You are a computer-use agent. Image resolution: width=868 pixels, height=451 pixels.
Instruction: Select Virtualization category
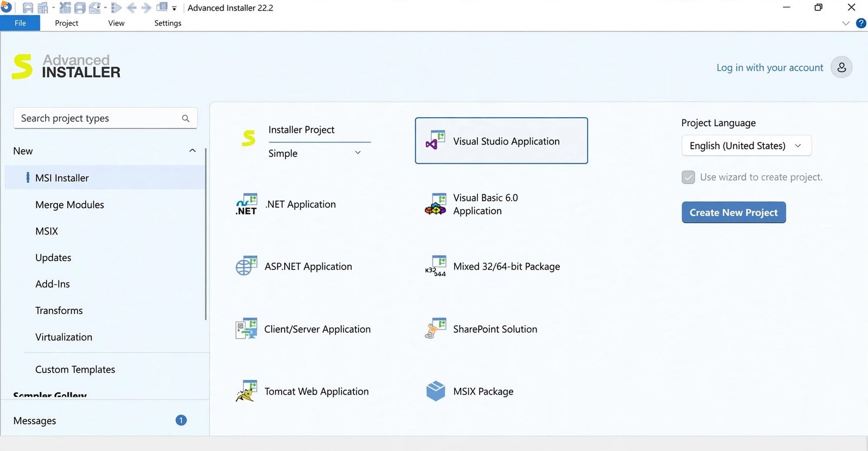tap(63, 337)
